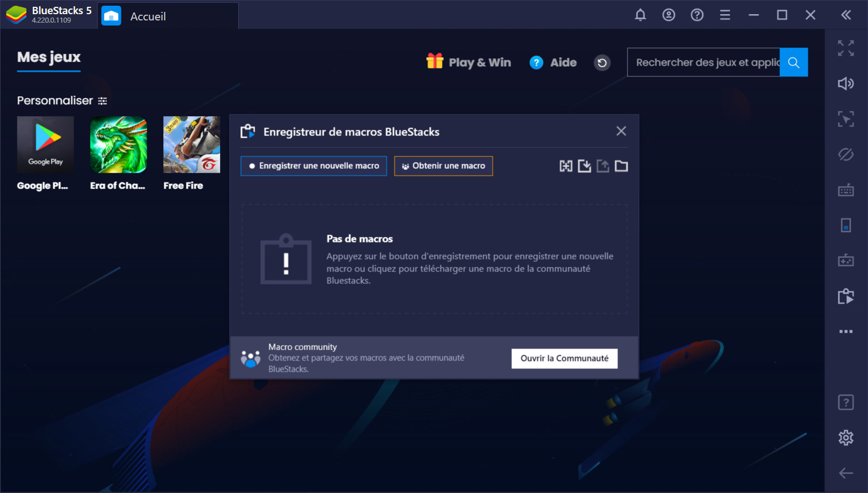Click the macro recorder dialog title icon
The height and width of the screenshot is (493, 868).
tap(248, 131)
